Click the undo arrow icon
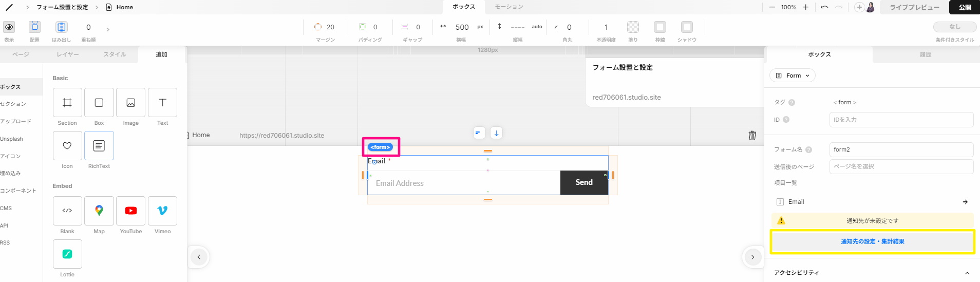The image size is (980, 282). (824, 7)
